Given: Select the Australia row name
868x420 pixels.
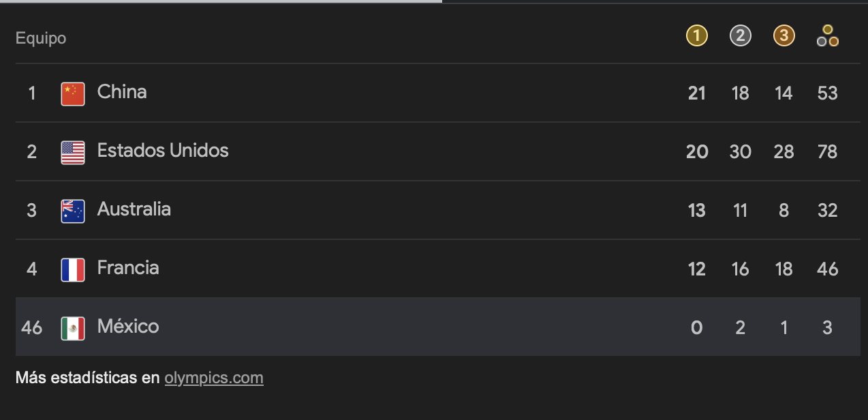Looking at the screenshot, I should 134,209.
